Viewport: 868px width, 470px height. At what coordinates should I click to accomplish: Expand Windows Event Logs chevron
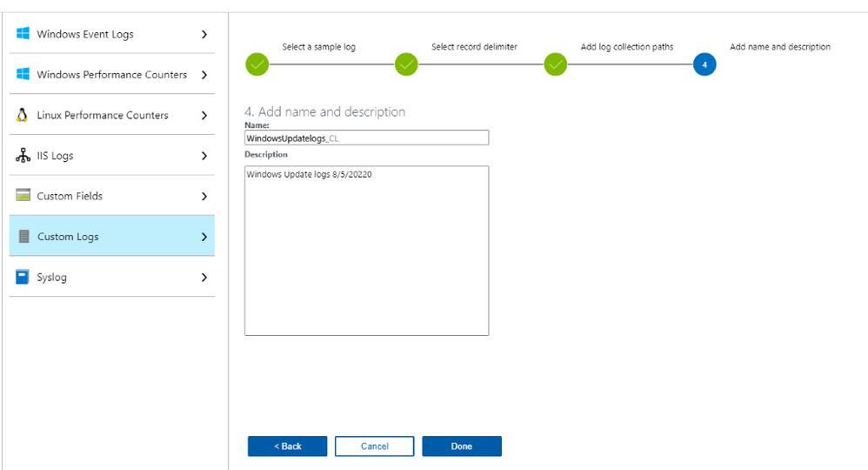pos(204,34)
